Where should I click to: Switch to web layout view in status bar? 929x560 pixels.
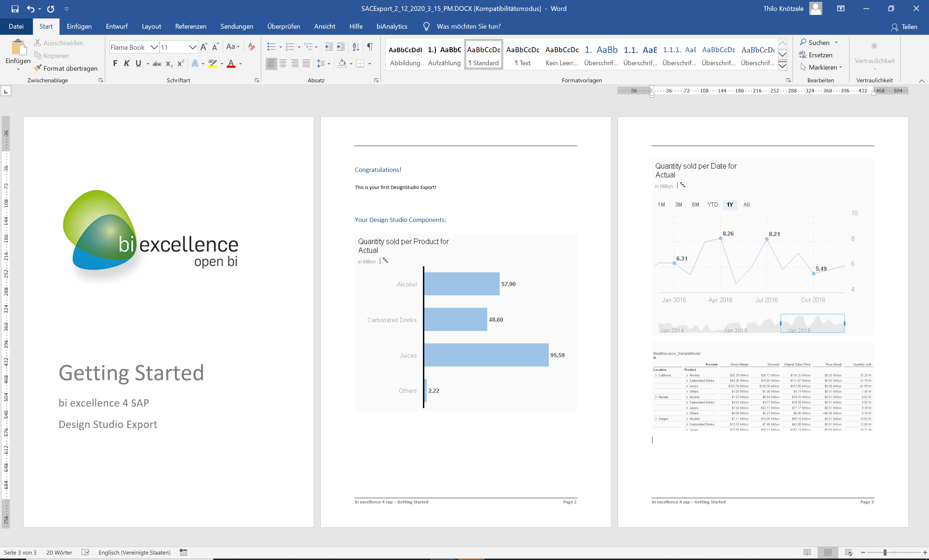point(849,552)
